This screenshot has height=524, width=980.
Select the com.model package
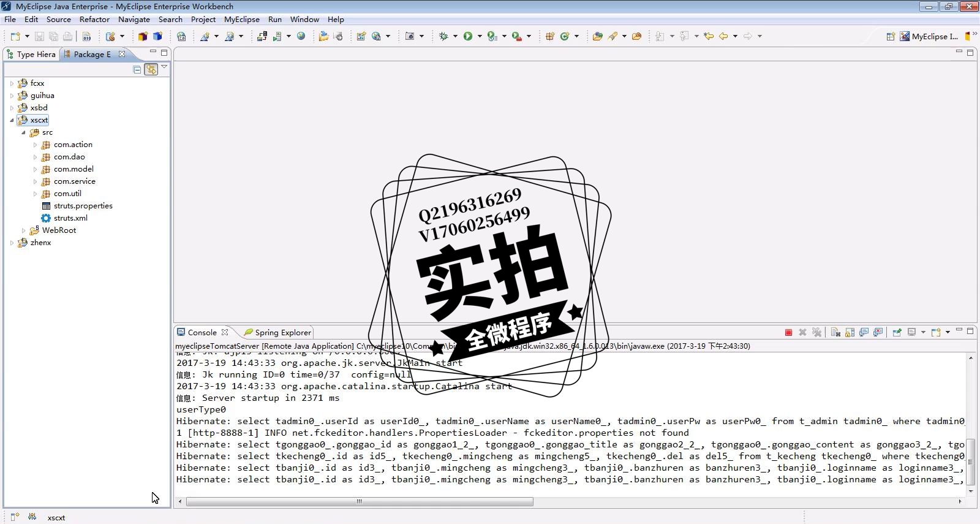pos(67,169)
